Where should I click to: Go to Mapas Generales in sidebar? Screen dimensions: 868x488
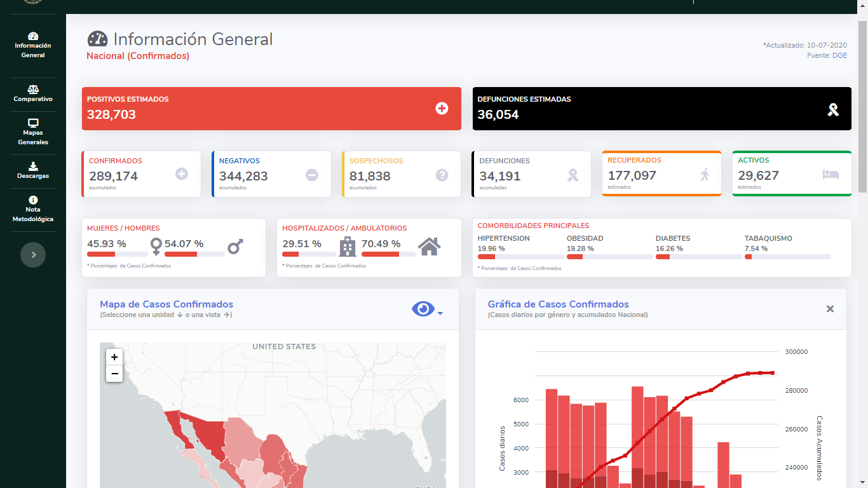pos(33,133)
